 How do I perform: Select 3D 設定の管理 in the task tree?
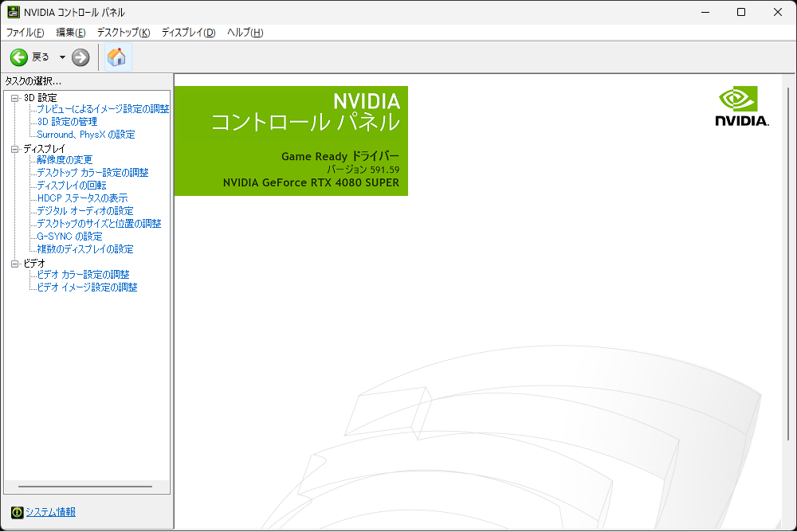tap(68, 122)
